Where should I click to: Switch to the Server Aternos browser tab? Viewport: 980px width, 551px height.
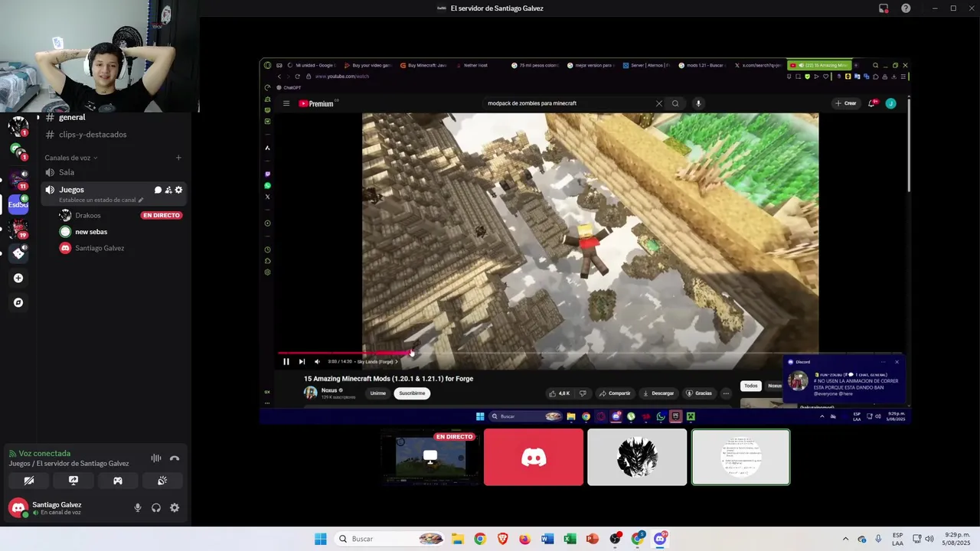[x=645, y=65]
